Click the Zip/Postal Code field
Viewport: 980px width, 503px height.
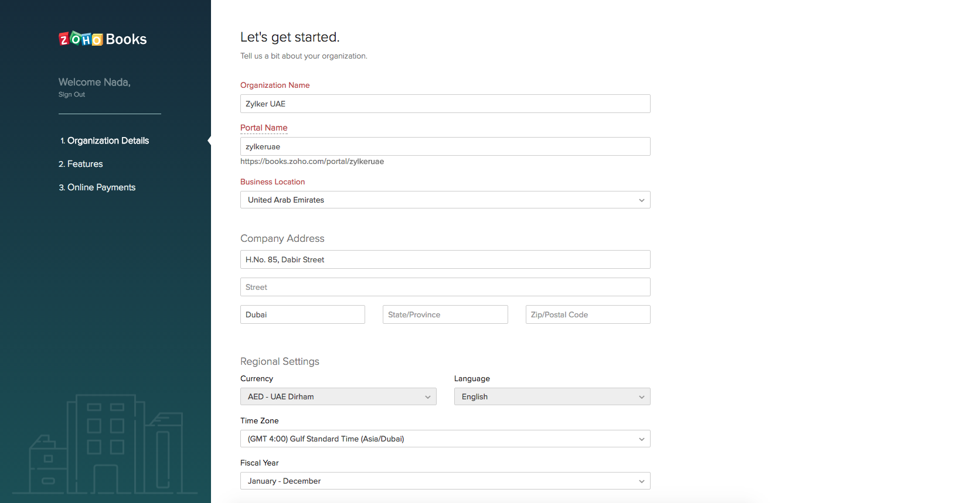point(587,314)
